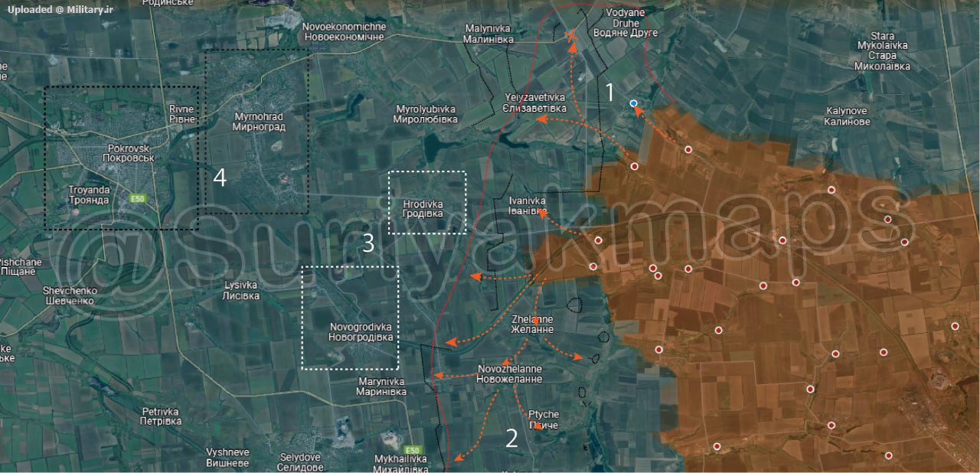Click the Rivne place name
The width and height of the screenshot is (980, 473).
pos(182,114)
